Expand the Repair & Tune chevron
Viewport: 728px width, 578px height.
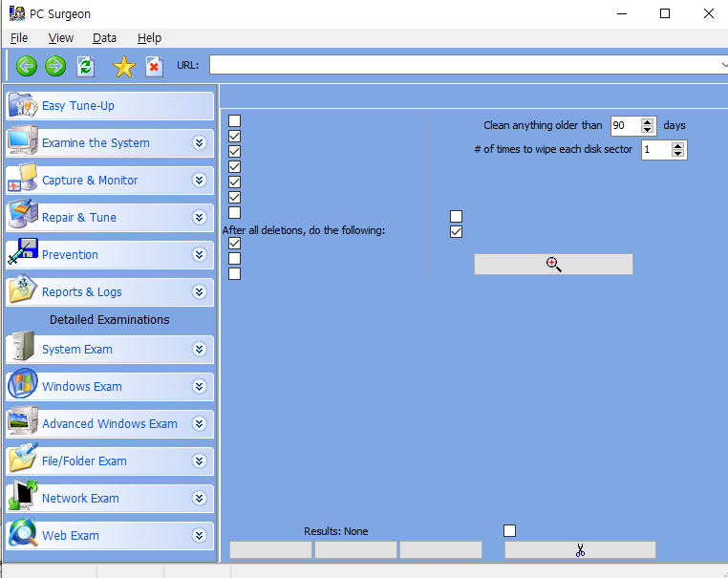click(x=199, y=217)
